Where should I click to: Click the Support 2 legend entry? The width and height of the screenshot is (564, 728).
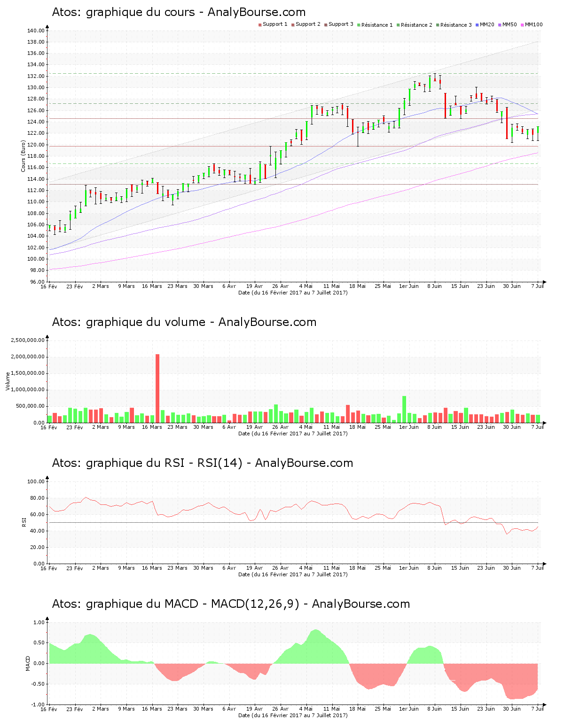tap(306, 24)
